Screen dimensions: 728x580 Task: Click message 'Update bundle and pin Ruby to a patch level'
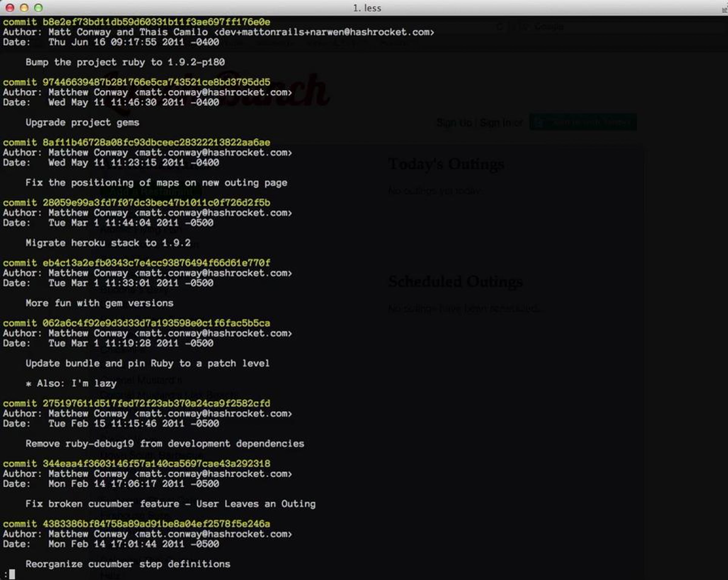coord(147,364)
